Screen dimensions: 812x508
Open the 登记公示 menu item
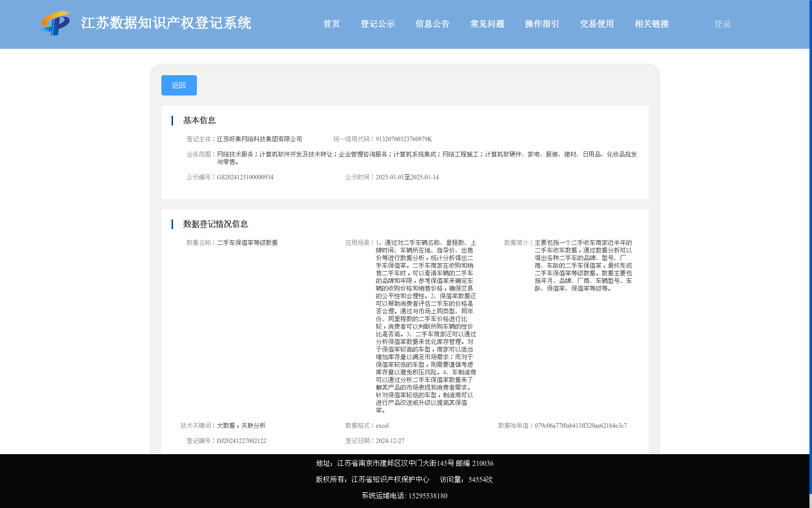pyautogui.click(x=378, y=24)
